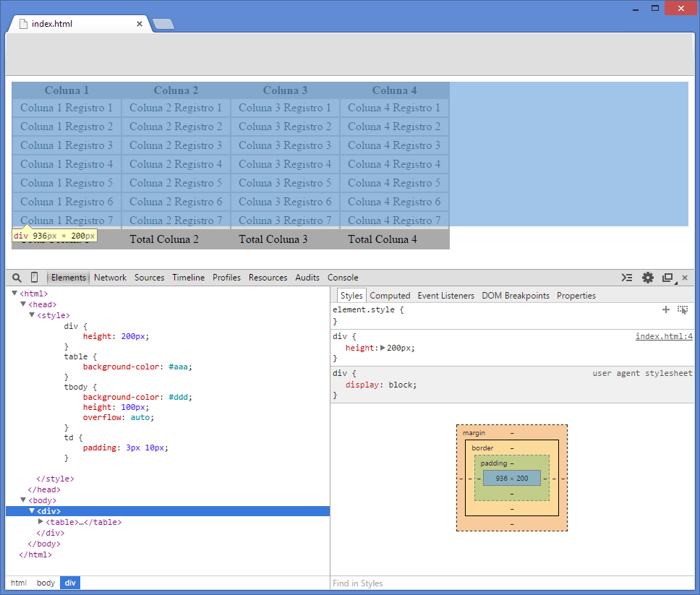Click cell Coluna 4 Registro 1
This screenshot has width=700, height=595.
click(x=394, y=108)
